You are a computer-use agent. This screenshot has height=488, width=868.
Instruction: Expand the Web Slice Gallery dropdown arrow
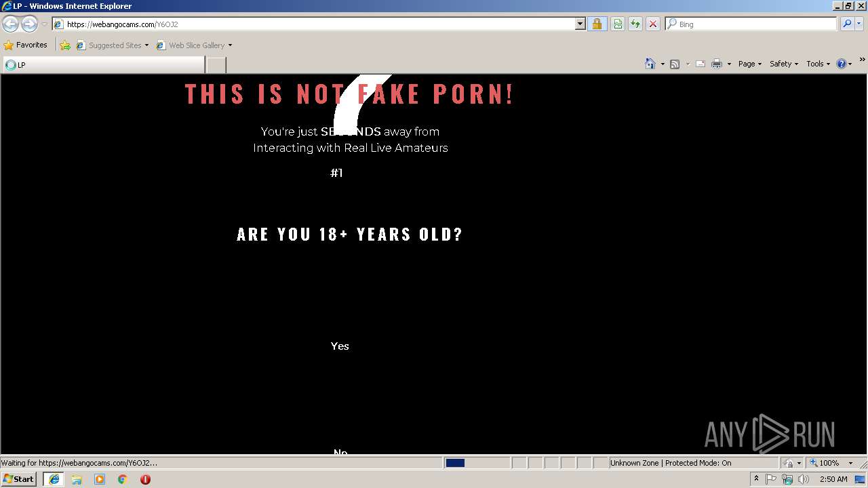(230, 45)
